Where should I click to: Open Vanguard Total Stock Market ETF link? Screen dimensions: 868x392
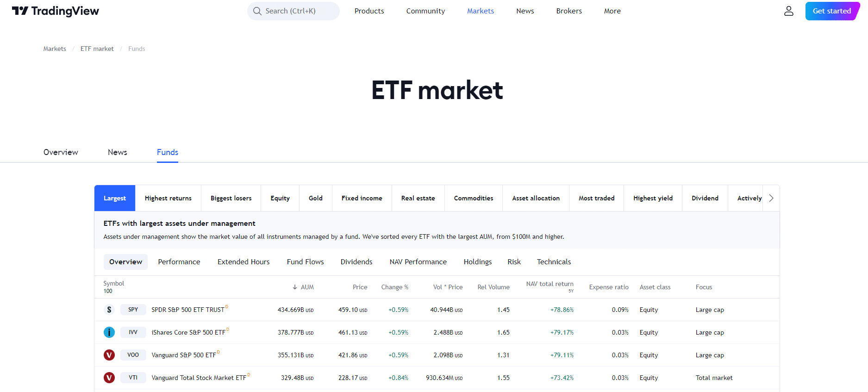pyautogui.click(x=199, y=378)
